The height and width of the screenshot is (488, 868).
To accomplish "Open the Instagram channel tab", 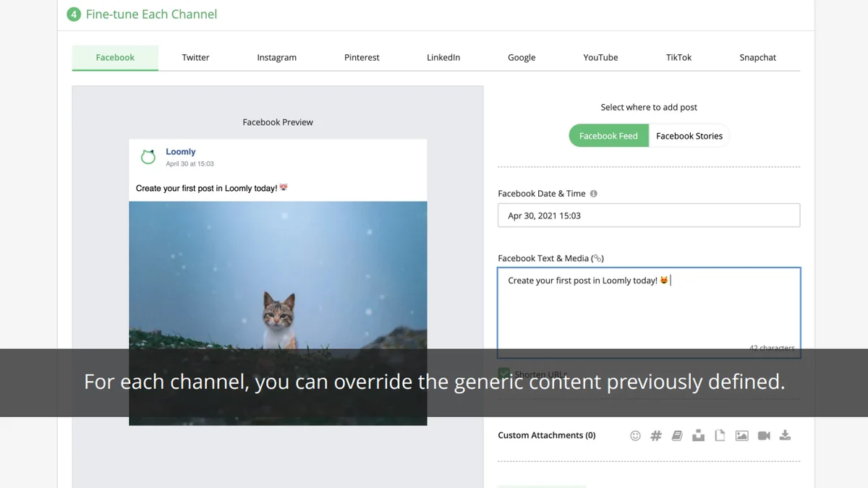I will pos(276,57).
